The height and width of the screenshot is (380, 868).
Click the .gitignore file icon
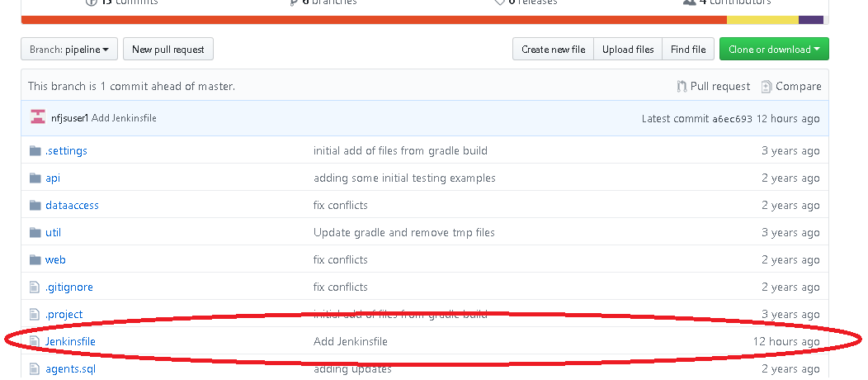click(35, 287)
